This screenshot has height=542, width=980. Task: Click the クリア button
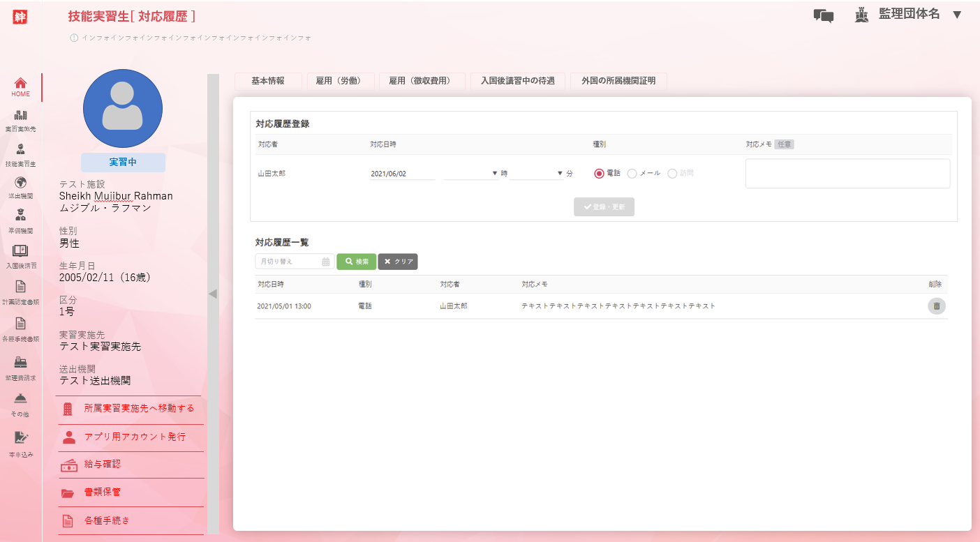[398, 262]
